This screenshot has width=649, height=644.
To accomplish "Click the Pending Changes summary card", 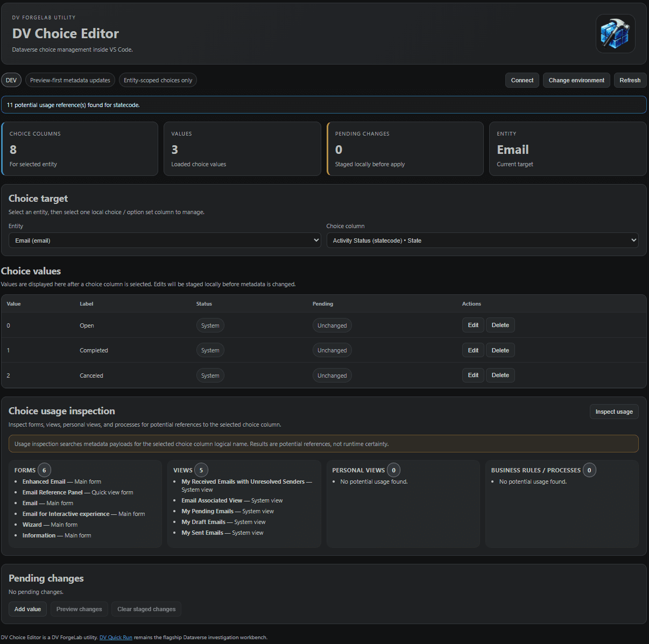I will click(x=405, y=148).
